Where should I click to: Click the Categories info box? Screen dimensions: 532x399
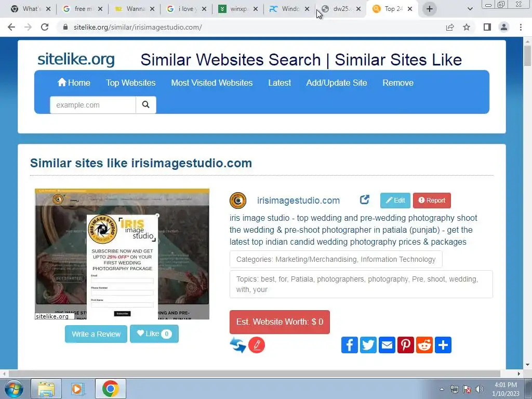336,259
